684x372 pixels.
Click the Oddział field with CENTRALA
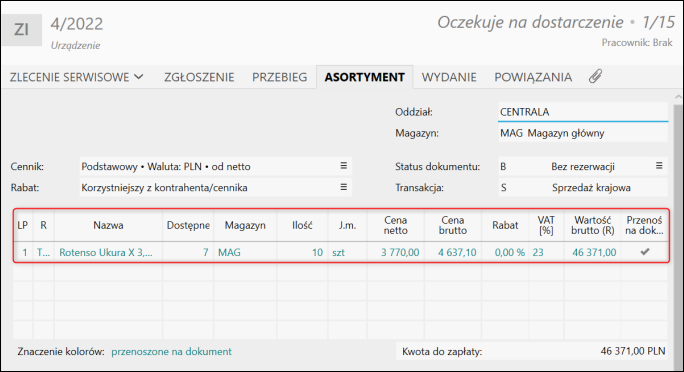[x=583, y=112]
